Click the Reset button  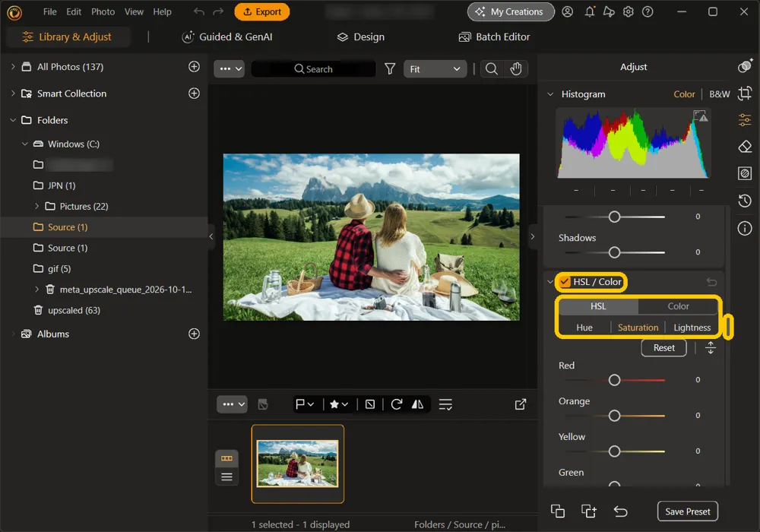tap(663, 348)
